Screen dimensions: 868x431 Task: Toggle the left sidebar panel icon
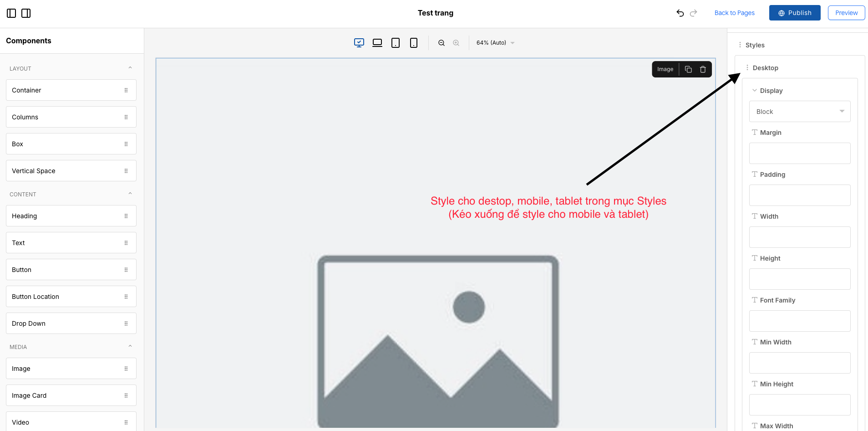(11, 13)
